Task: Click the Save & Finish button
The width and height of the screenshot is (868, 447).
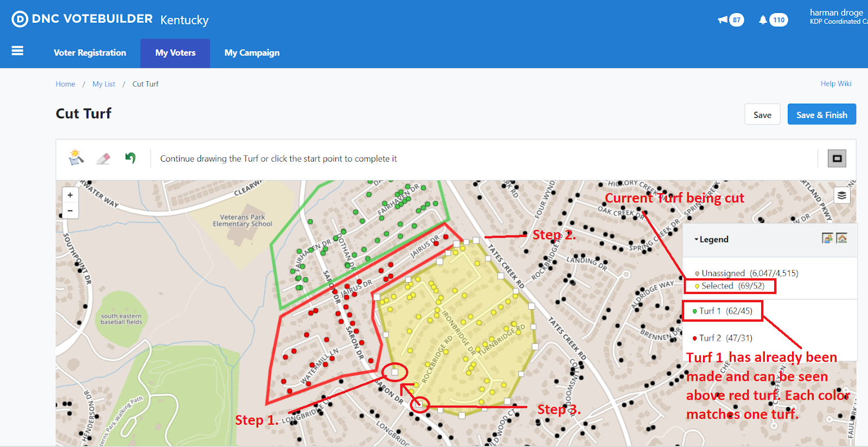Action: (821, 114)
